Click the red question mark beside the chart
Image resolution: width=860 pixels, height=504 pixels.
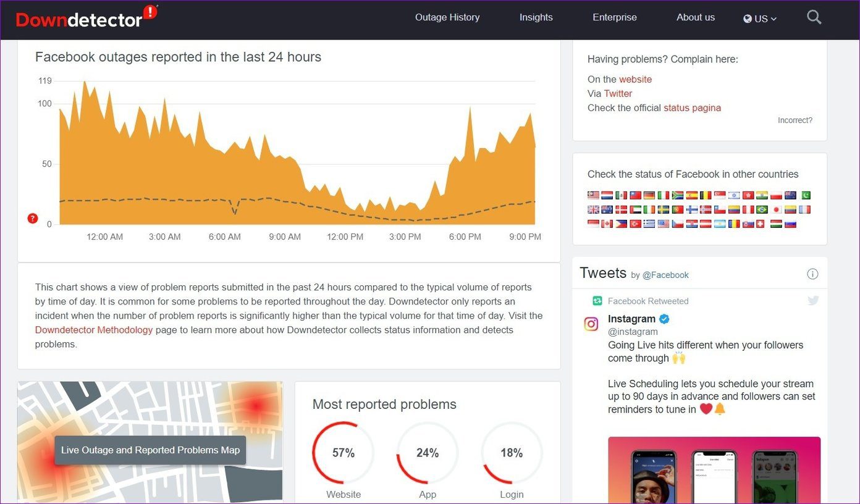[33, 218]
